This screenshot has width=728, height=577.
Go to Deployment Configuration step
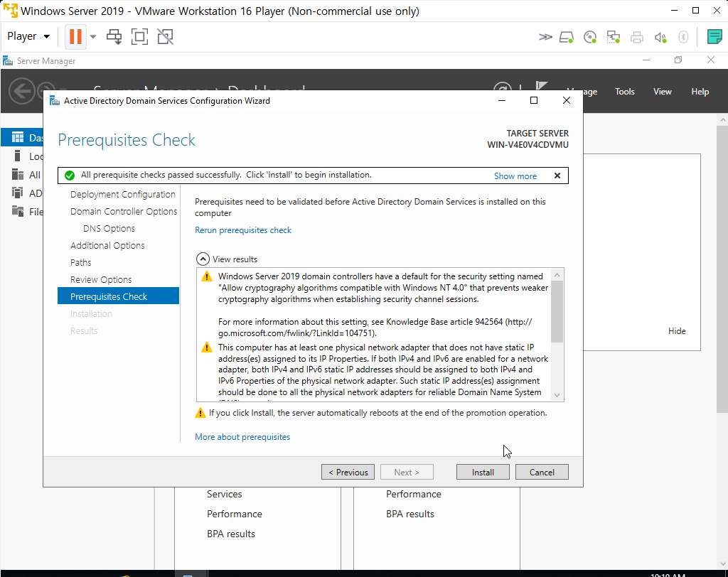click(x=122, y=194)
